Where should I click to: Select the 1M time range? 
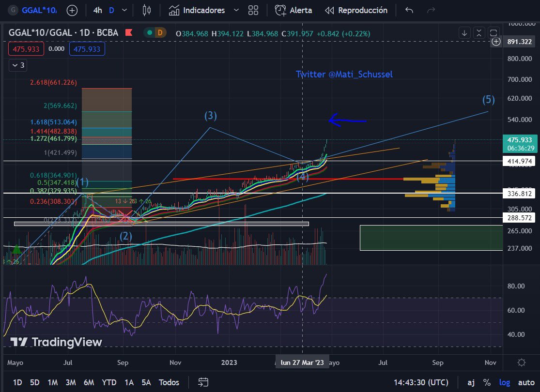point(53,382)
